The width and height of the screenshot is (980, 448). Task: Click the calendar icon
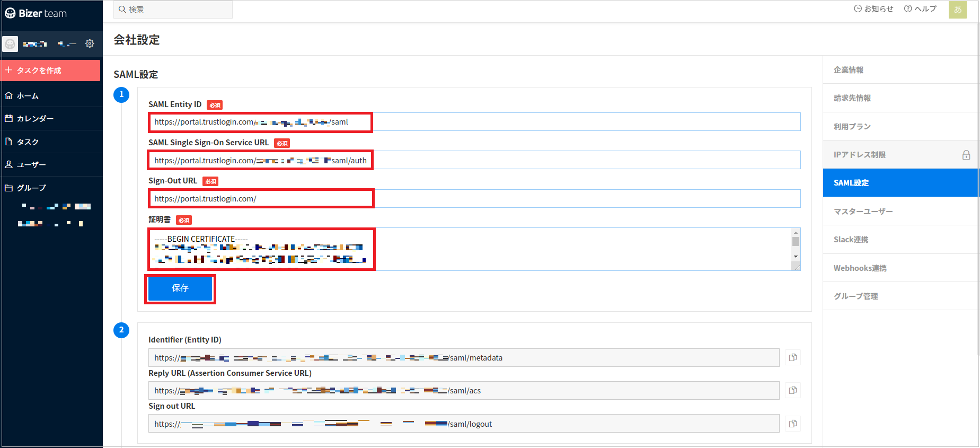click(8, 119)
